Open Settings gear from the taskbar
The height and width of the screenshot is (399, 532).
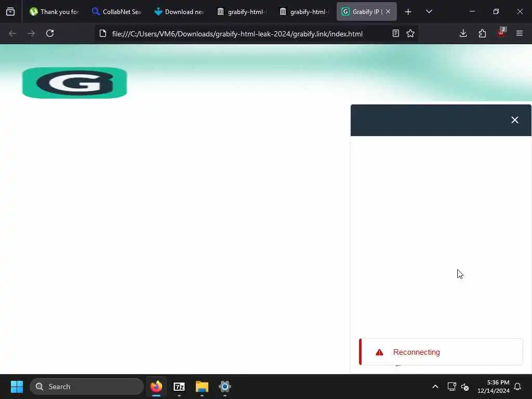[224, 387]
